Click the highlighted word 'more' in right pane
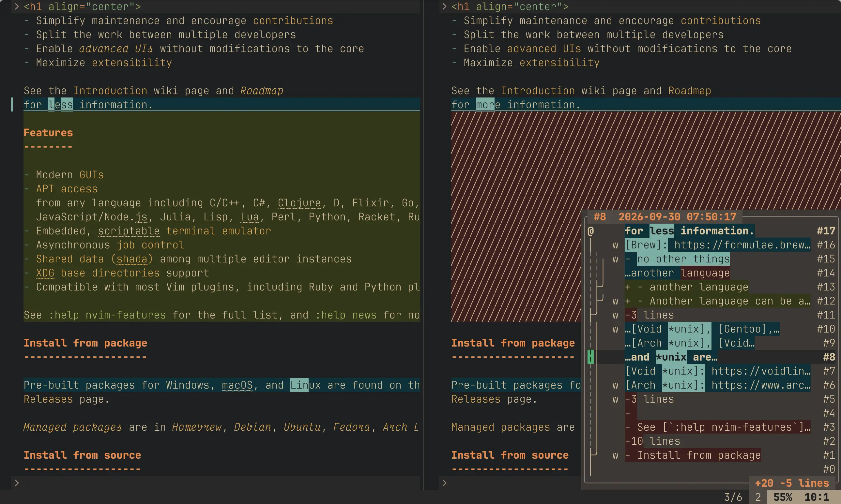This screenshot has width=841, height=504. pos(488,105)
